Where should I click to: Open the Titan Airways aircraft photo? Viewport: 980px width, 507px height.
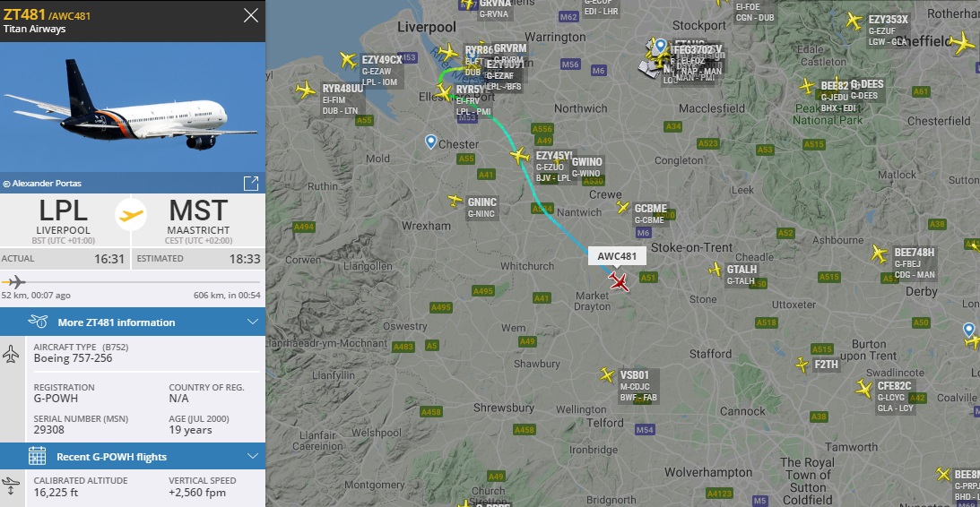point(133,107)
